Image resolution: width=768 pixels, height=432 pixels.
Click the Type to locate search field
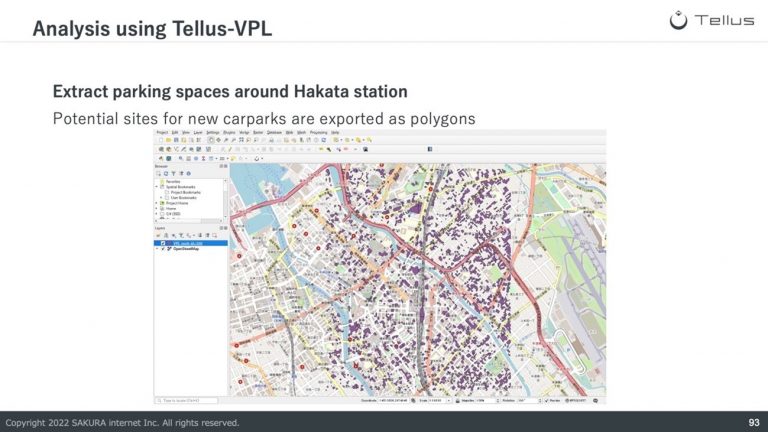click(x=186, y=401)
